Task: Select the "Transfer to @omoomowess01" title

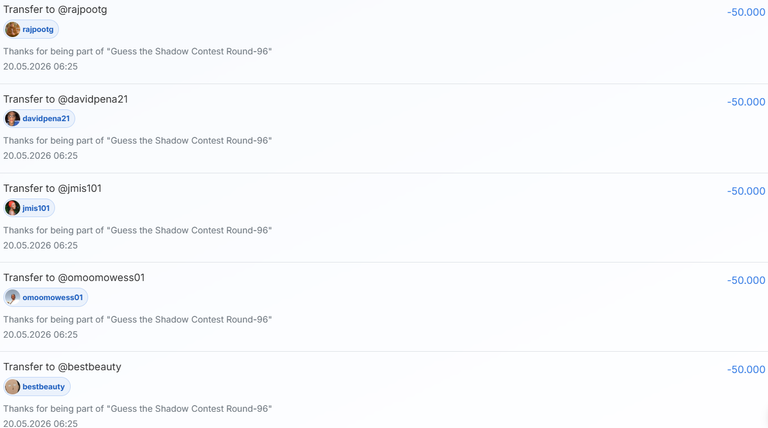Action: [x=74, y=278]
